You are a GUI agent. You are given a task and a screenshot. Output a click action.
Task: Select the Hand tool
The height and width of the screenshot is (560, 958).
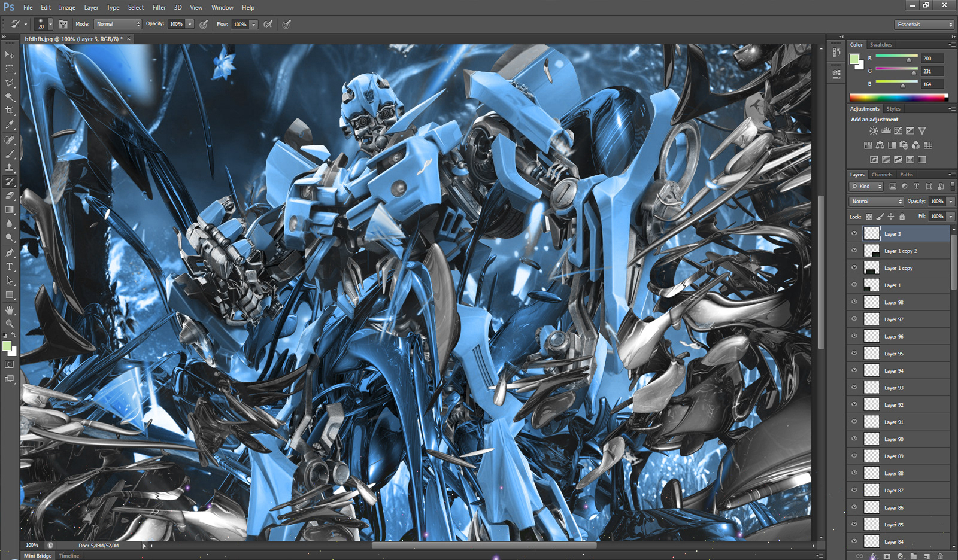pos(10,310)
